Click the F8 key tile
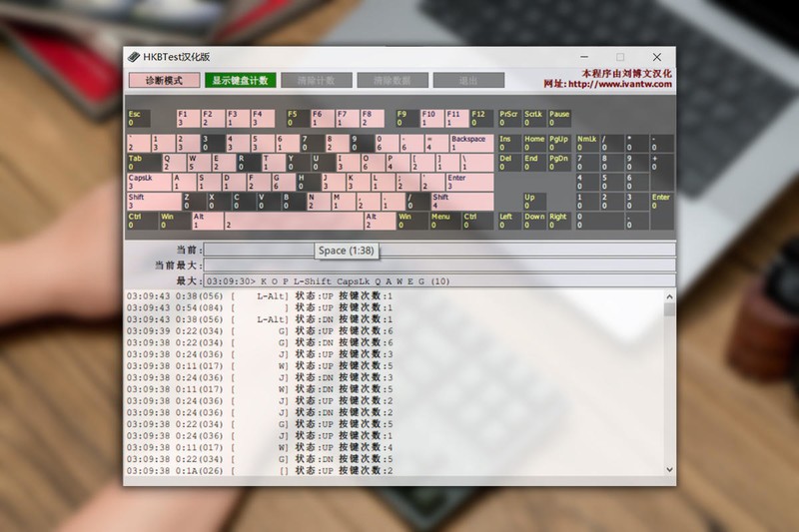 click(373, 118)
